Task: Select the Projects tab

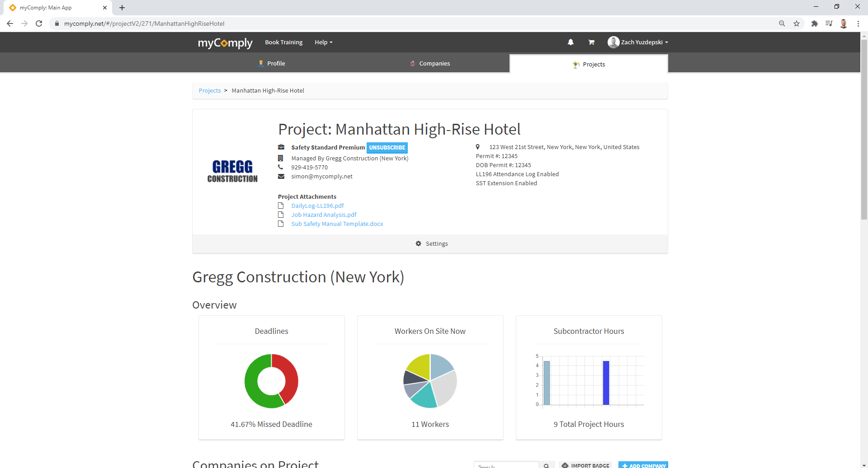Action: coord(589,64)
